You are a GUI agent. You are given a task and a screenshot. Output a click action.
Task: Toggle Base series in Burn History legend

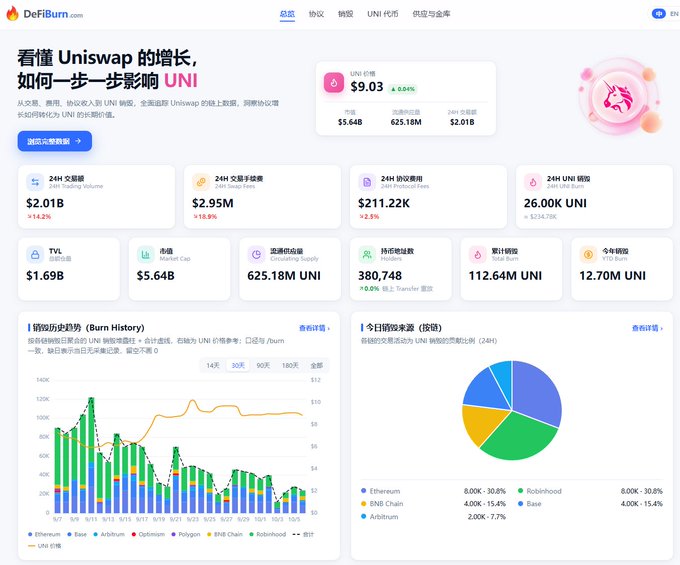tap(77, 534)
